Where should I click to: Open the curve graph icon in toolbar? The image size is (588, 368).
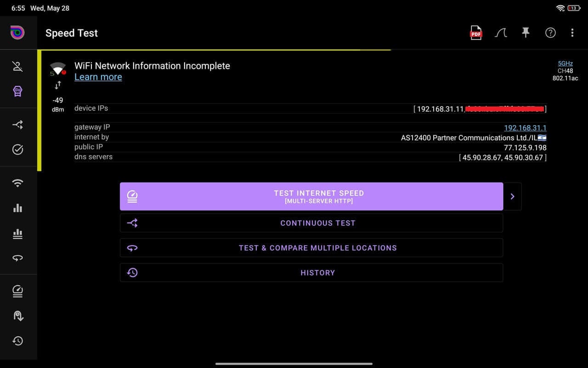pos(501,33)
